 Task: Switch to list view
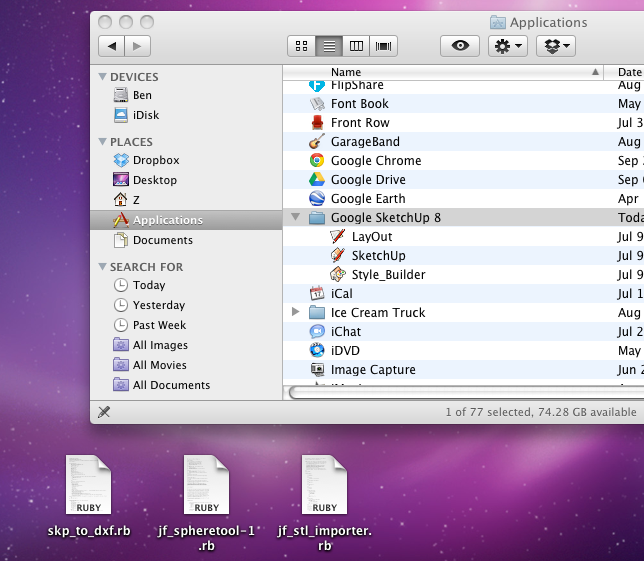click(x=329, y=46)
